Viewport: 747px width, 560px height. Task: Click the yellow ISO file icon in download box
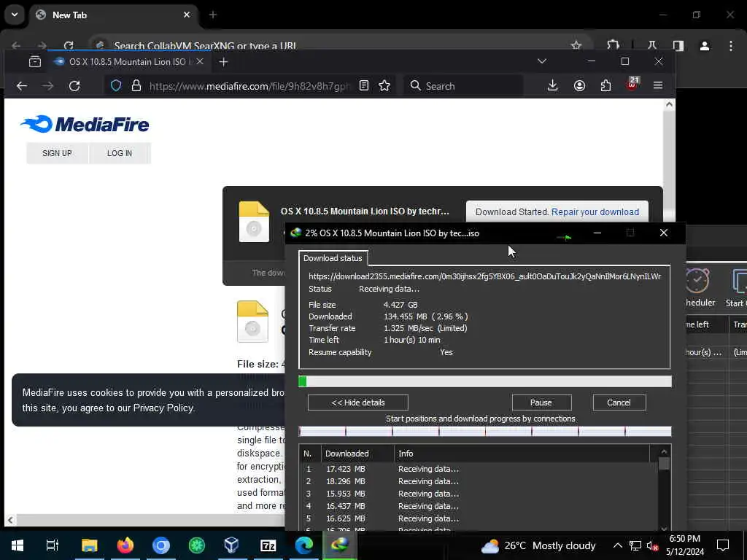(254, 222)
